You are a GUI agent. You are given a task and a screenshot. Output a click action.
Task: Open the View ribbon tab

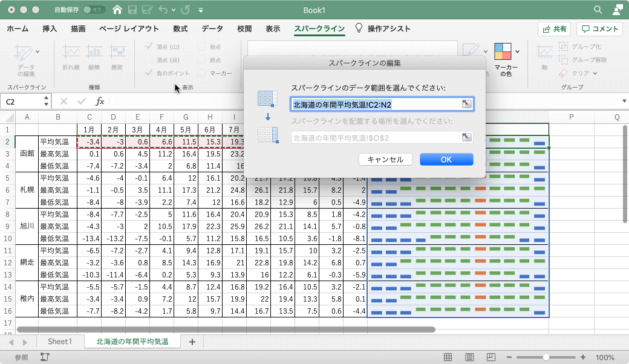pyautogui.click(x=273, y=28)
